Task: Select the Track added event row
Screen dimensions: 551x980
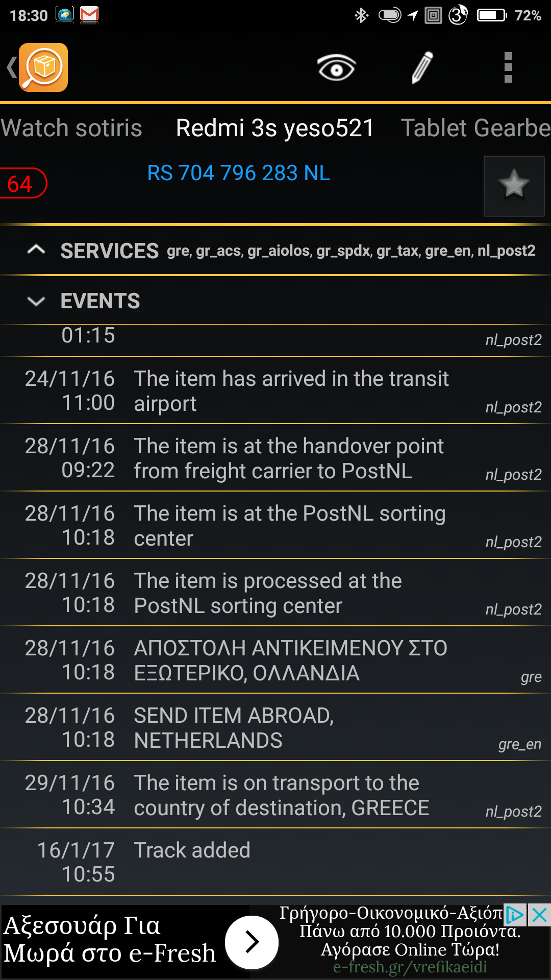Action: [x=275, y=862]
